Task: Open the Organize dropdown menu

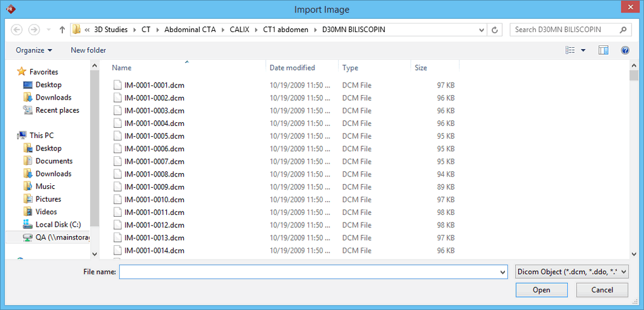Action: [34, 50]
